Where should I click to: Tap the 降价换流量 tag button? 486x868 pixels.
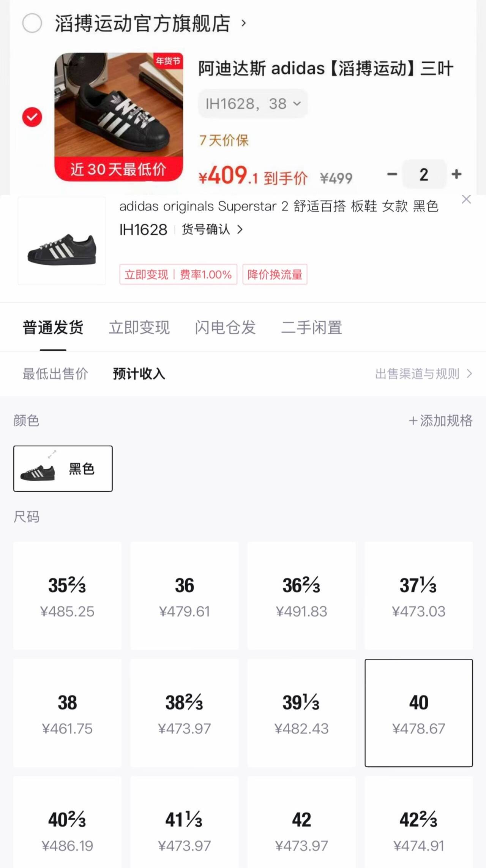point(275,274)
